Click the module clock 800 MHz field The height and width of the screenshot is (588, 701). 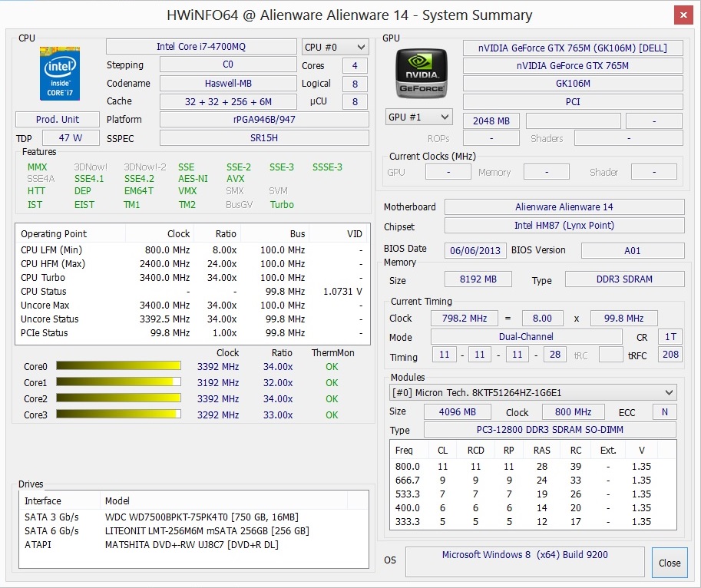(x=573, y=411)
